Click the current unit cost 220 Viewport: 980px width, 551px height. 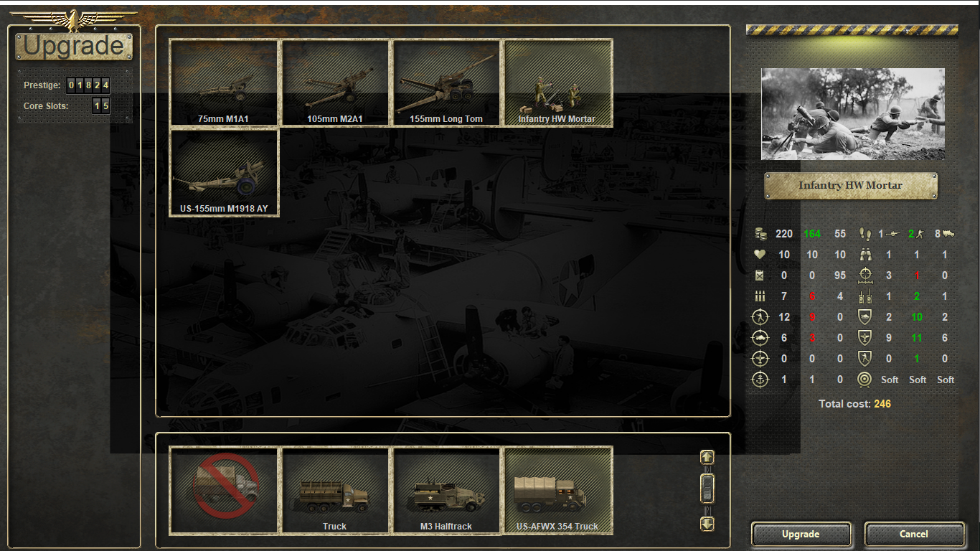pos(784,234)
